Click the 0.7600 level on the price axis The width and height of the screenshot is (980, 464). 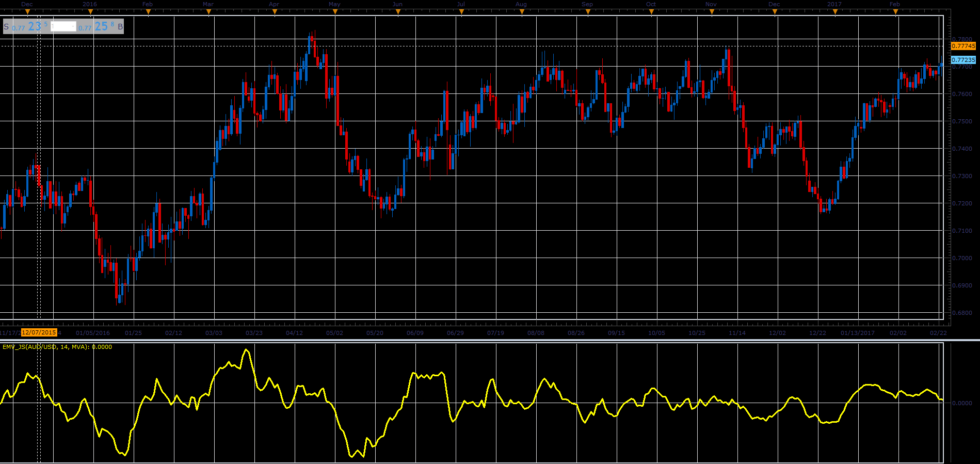pyautogui.click(x=962, y=94)
